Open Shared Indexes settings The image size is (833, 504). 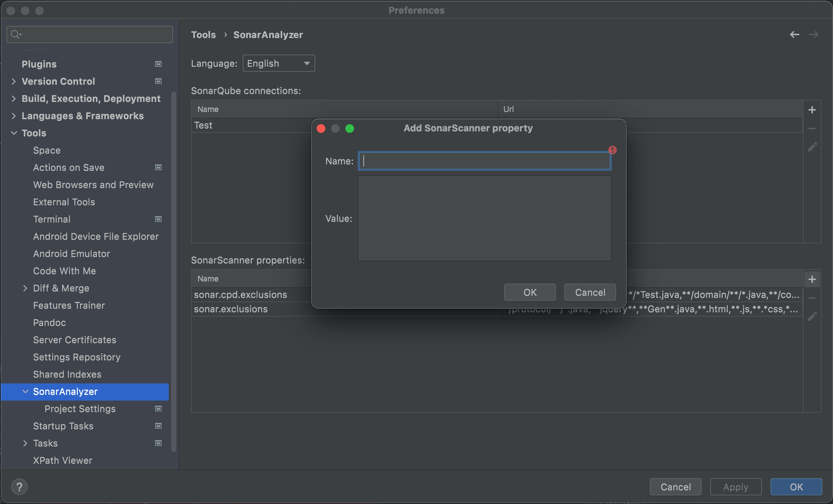[x=67, y=374]
